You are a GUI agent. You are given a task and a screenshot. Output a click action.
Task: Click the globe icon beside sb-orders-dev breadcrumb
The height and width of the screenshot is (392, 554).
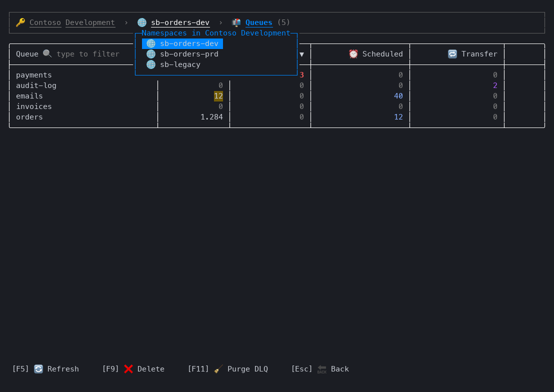(142, 22)
